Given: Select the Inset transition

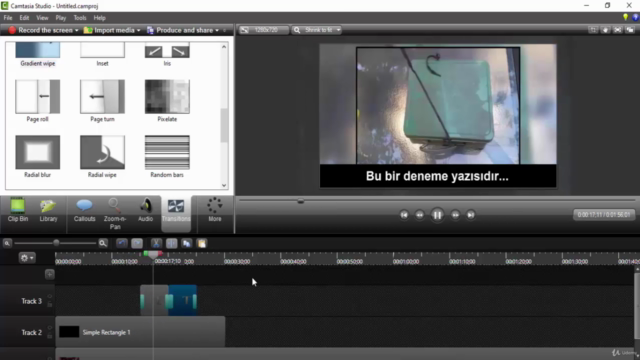Looking at the screenshot, I should [x=102, y=54].
